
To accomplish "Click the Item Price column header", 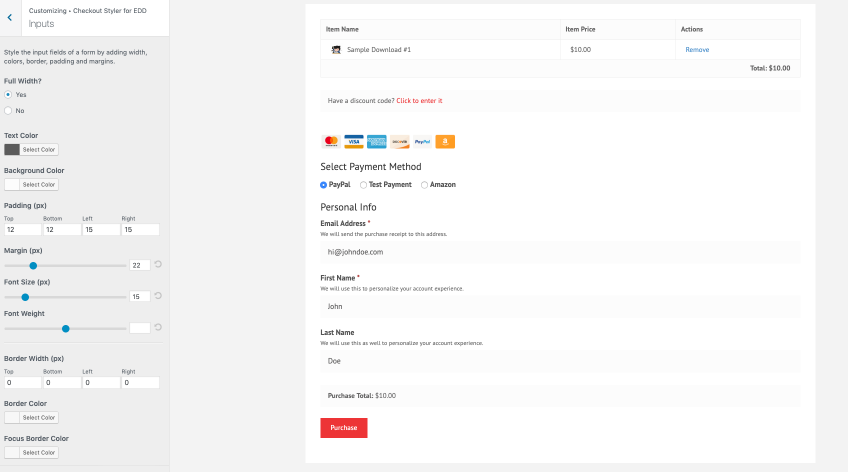I will pyautogui.click(x=580, y=29).
